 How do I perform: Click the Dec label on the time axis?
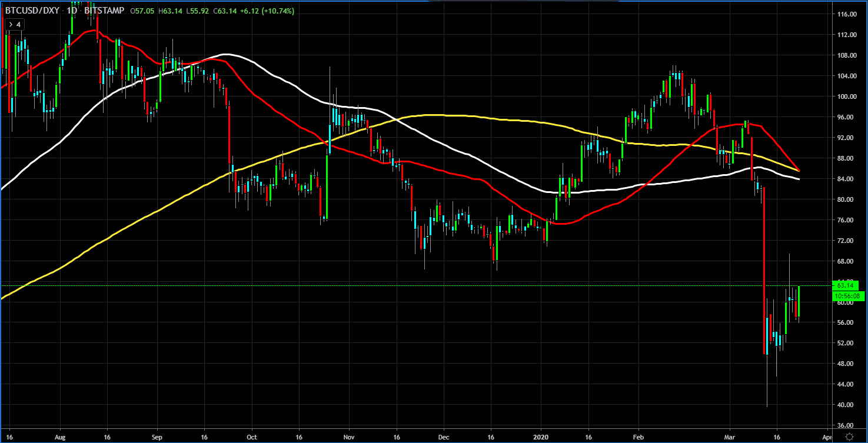444,438
